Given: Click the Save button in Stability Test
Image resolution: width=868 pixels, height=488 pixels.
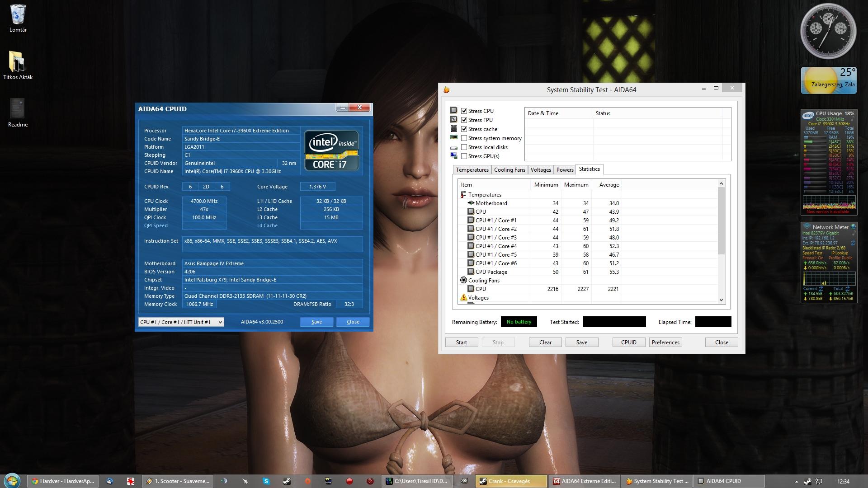Looking at the screenshot, I should (582, 342).
